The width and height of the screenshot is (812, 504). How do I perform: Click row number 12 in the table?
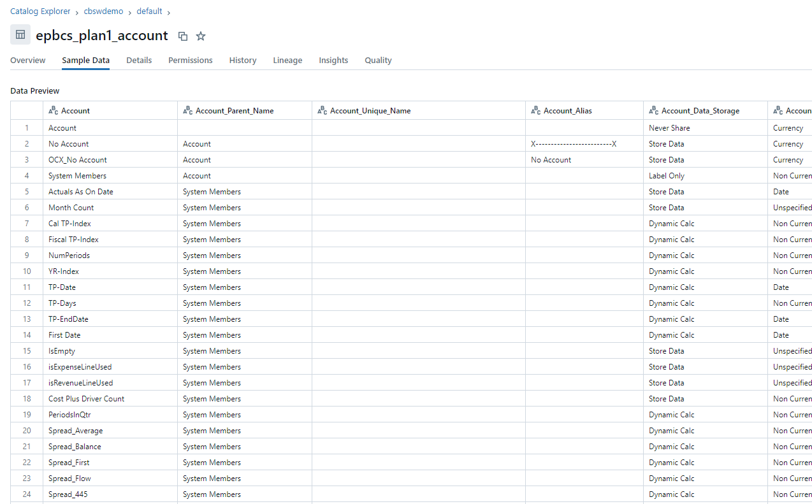coord(27,303)
